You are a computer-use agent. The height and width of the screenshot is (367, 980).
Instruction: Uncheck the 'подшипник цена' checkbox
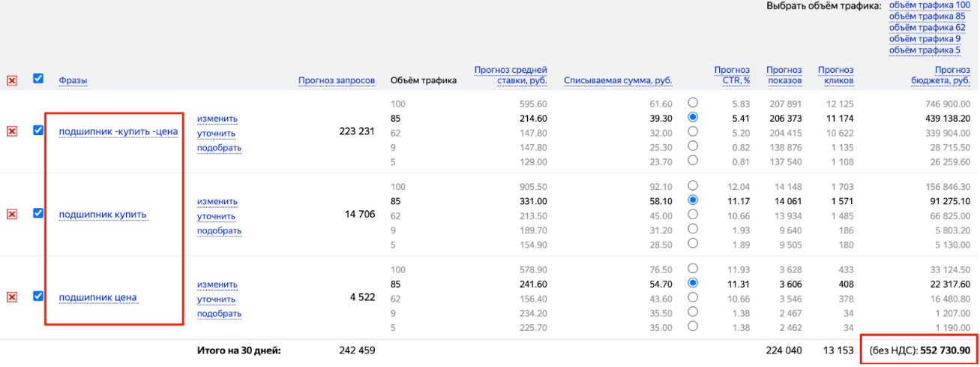(39, 296)
